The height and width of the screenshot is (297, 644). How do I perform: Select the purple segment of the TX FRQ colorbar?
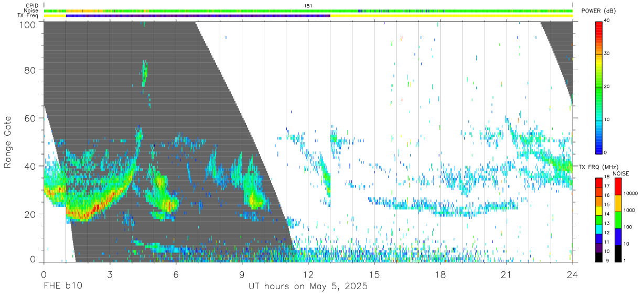(x=598, y=248)
